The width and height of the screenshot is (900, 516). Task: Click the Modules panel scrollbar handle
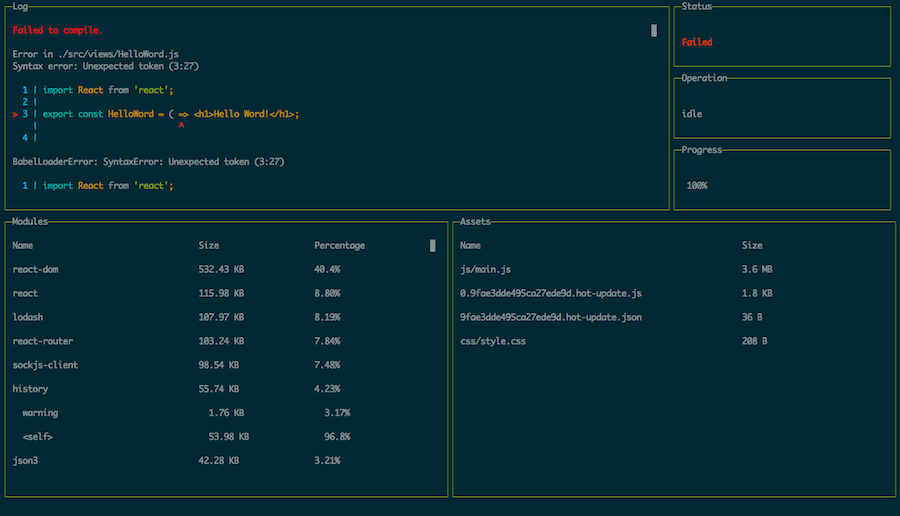point(433,246)
